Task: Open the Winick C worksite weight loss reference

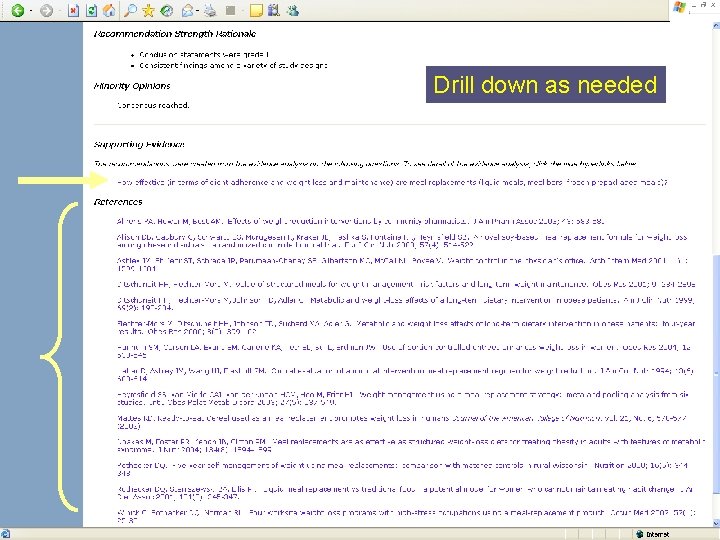Action: click(406, 516)
